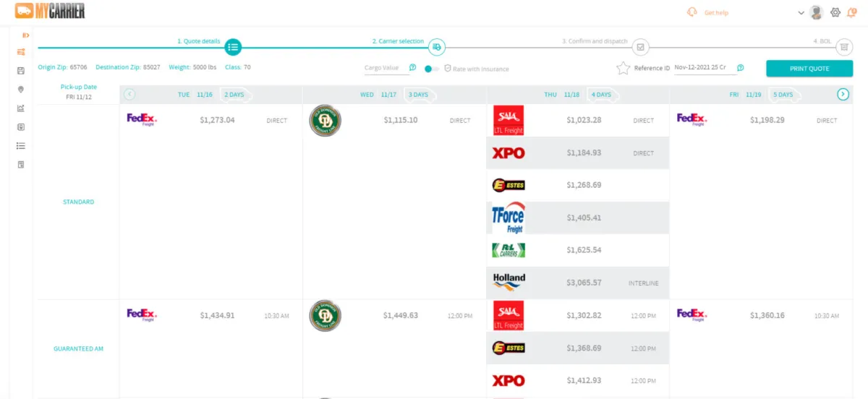The height and width of the screenshot is (399, 868).
Task: Open the square badge sidebar icon below the chart
Action: (x=21, y=127)
